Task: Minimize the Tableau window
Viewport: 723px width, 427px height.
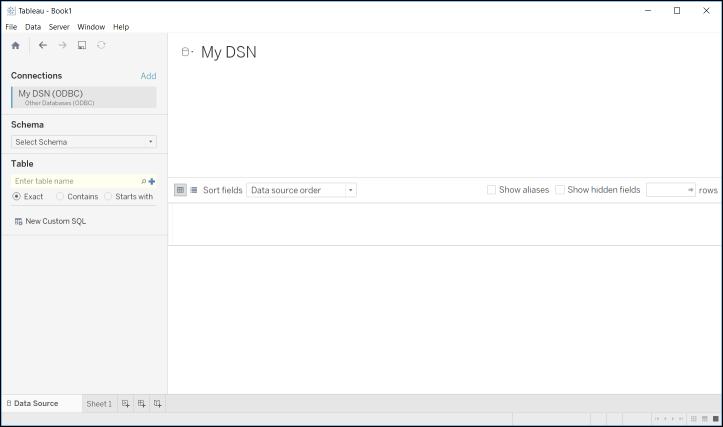Action: pos(648,11)
